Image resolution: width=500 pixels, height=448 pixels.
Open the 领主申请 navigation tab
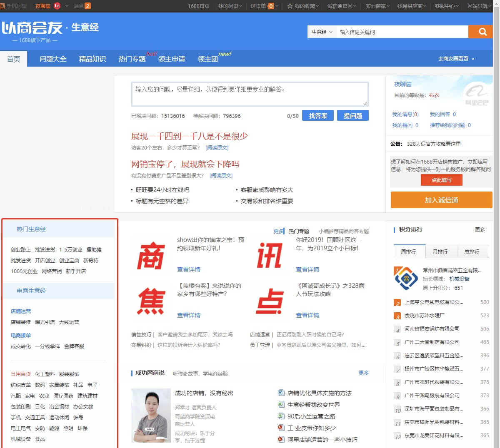pos(172,59)
